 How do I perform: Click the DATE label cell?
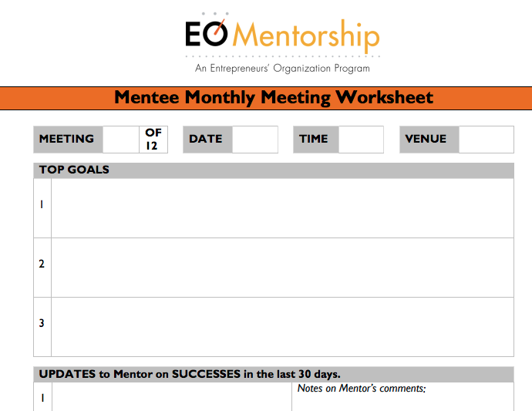pyautogui.click(x=207, y=140)
